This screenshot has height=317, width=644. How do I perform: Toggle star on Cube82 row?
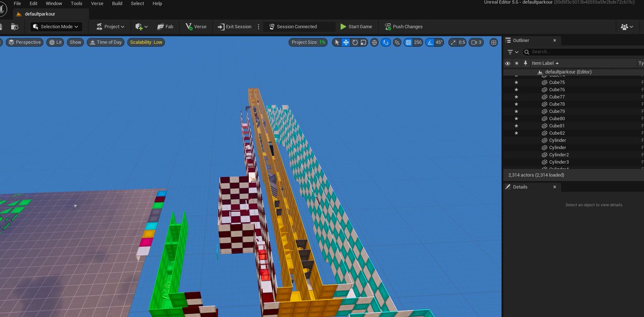click(516, 133)
